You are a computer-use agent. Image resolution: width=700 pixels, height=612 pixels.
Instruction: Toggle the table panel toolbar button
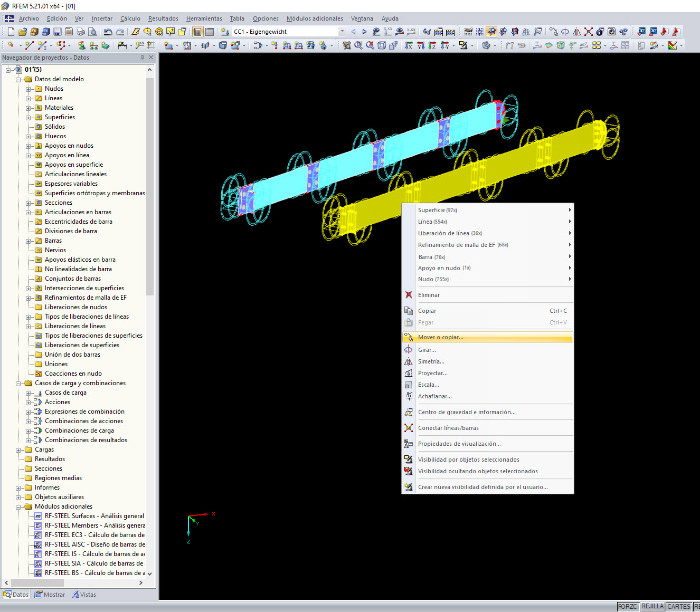click(x=209, y=32)
